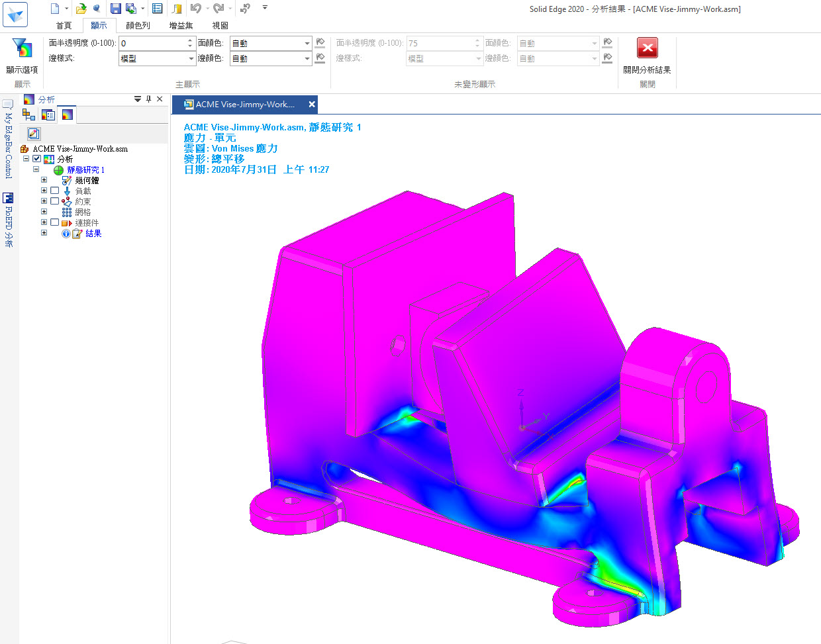821x644 pixels.
Task: Click 關閉分析結果 red close results button
Action: pos(647,48)
